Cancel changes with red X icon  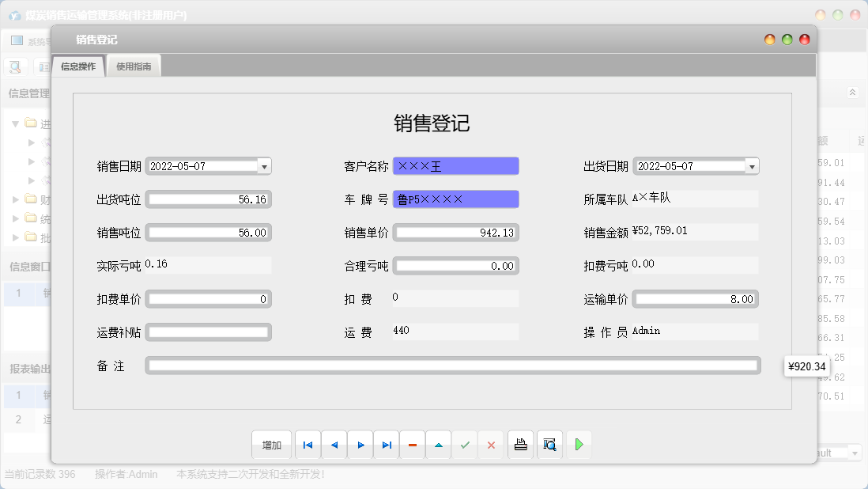490,444
